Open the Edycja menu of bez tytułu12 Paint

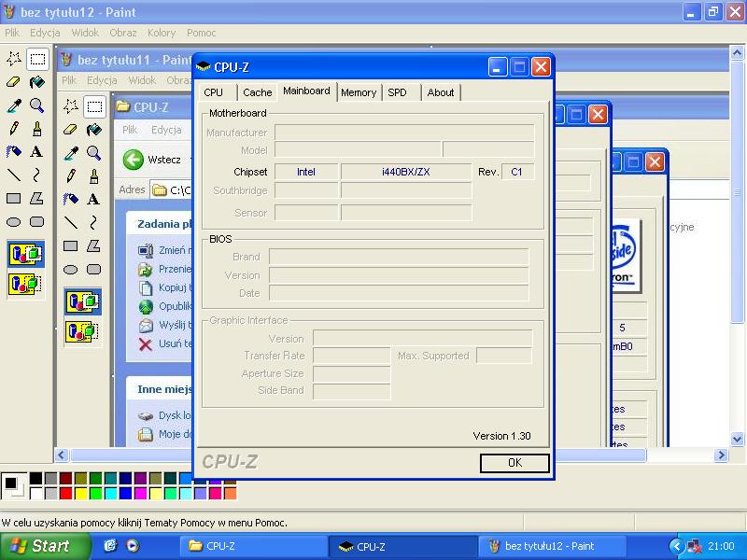click(x=45, y=33)
